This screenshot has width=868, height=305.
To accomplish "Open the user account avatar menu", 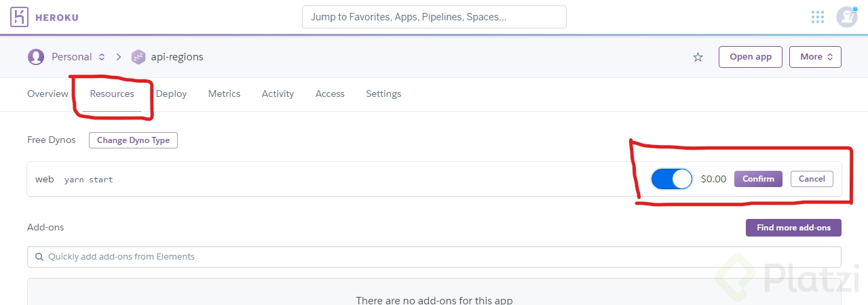I will [846, 17].
